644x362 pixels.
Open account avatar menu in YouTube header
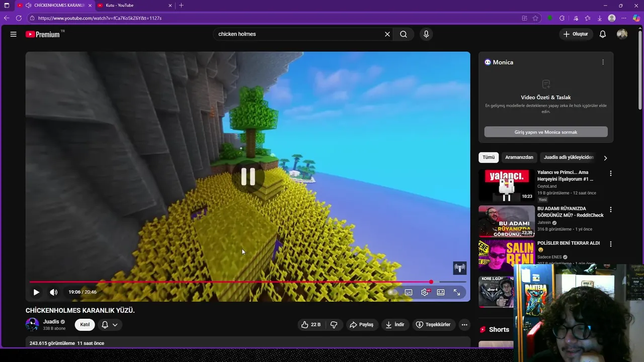click(622, 34)
